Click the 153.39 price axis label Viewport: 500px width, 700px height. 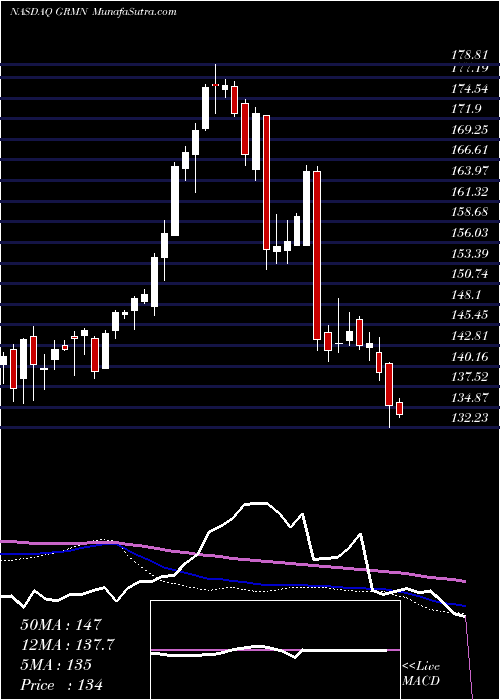[x=468, y=253]
